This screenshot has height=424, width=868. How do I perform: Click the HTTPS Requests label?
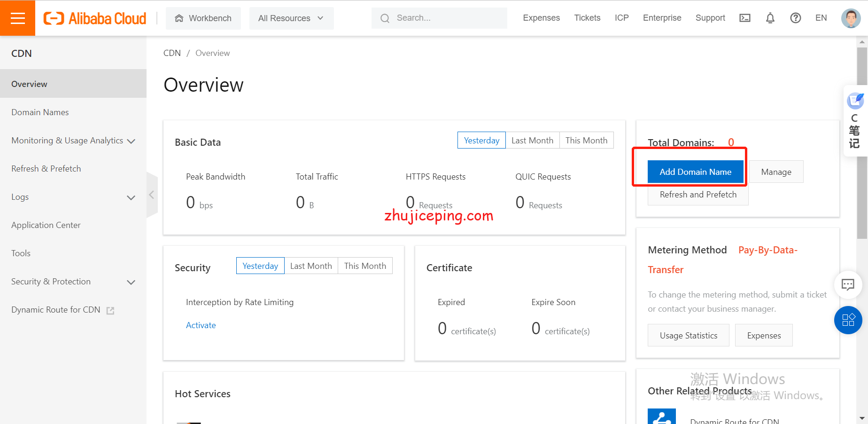[x=435, y=176]
